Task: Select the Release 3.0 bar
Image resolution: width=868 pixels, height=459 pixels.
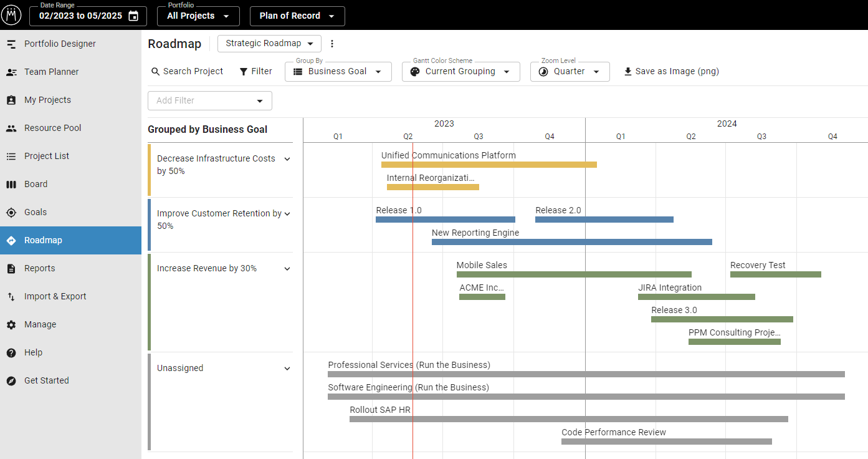Action: click(722, 319)
